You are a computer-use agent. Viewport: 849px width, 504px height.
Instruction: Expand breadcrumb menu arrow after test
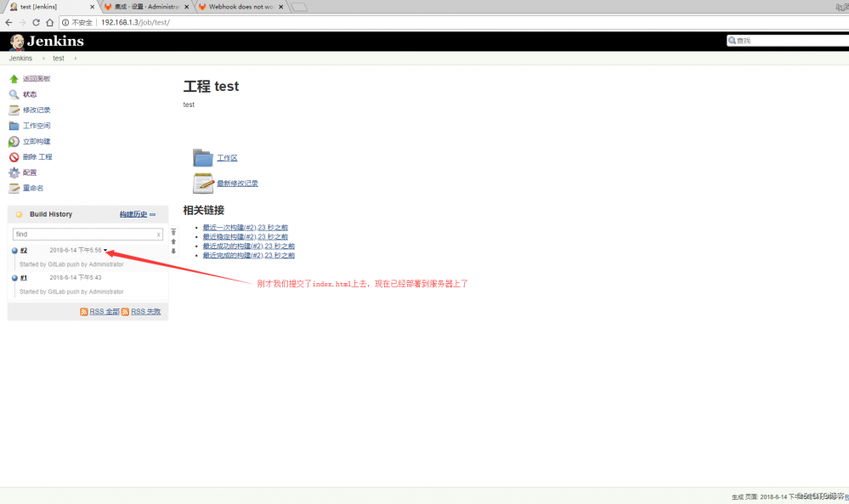[x=76, y=59]
